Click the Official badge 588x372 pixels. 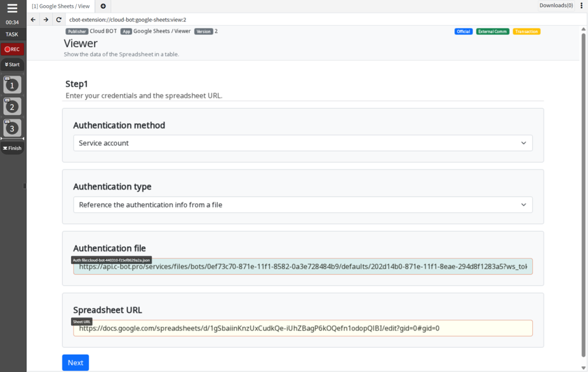coord(463,32)
